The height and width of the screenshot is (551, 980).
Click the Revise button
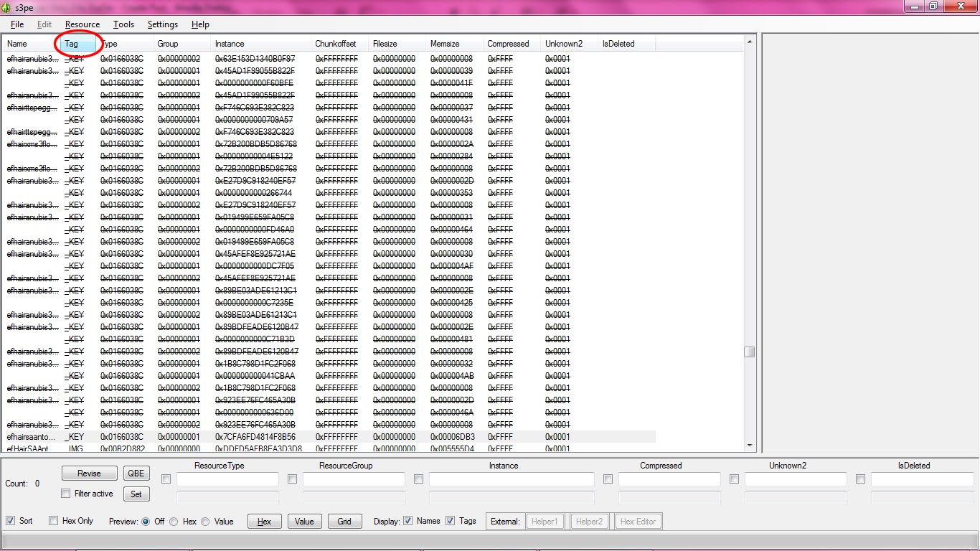coord(89,473)
